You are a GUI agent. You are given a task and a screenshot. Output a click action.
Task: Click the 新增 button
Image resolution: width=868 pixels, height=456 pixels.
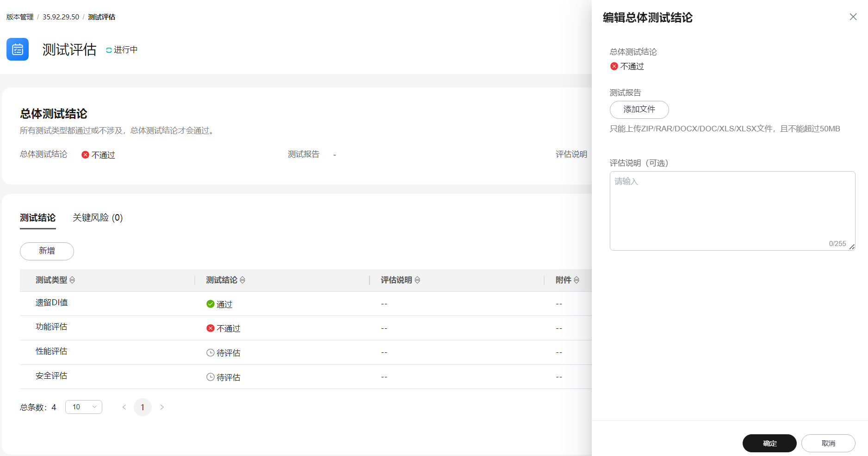[47, 251]
